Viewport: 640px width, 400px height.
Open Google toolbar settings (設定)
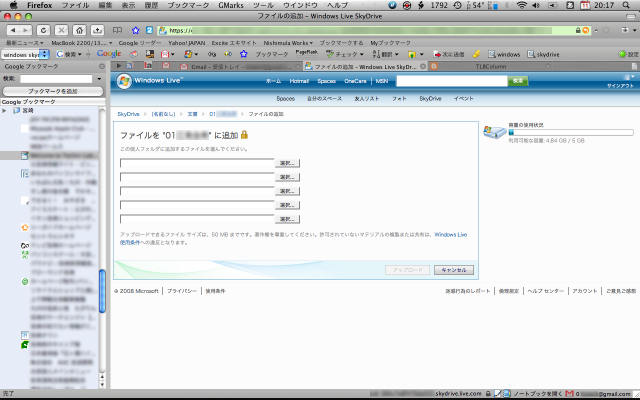click(x=629, y=54)
